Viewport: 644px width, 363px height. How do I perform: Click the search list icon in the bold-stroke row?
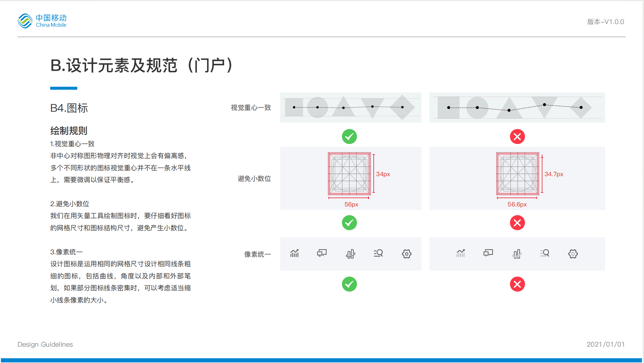(x=378, y=253)
